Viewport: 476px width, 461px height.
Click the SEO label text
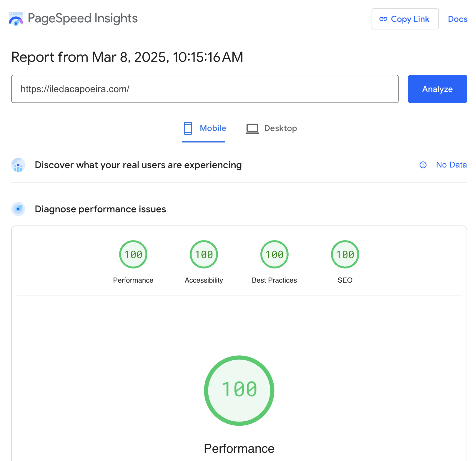click(x=345, y=280)
